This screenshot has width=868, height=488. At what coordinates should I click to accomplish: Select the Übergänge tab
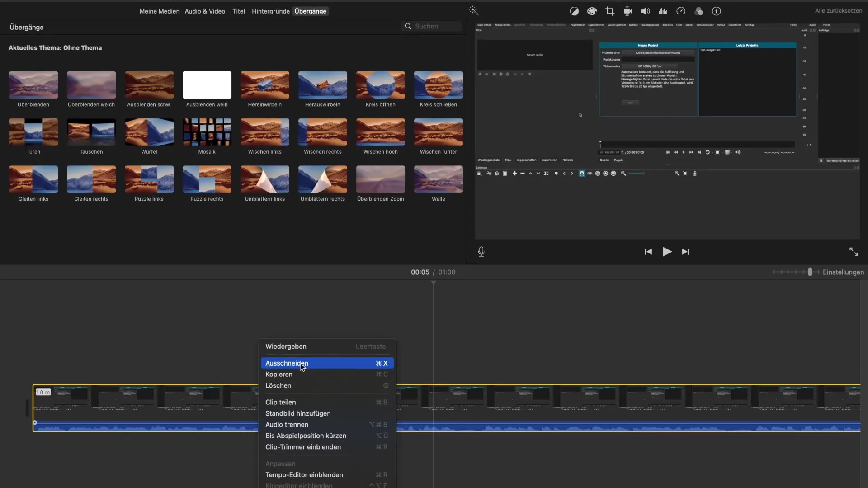click(x=310, y=11)
